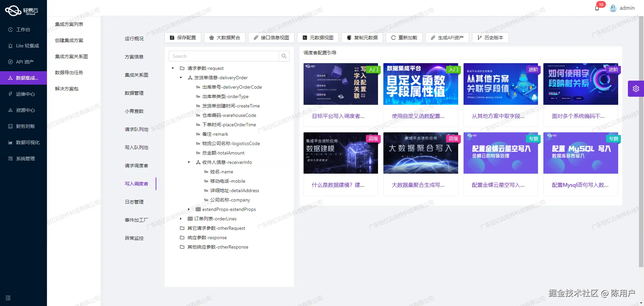
Task: Open the 元数据视图 view
Action: 318,38
